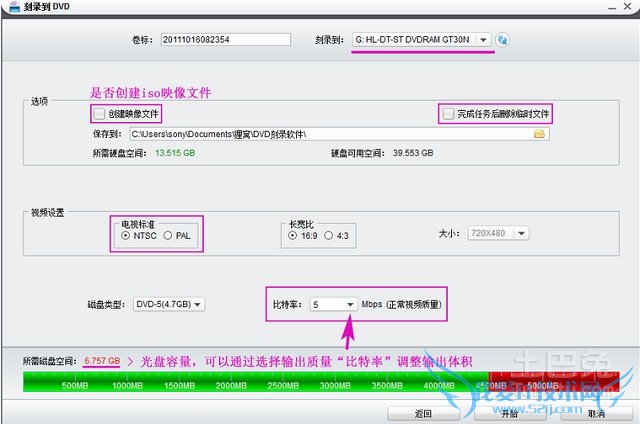Tick the 完成任务后删除临时文件 checkbox
This screenshot has height=424, width=640.
[x=448, y=113]
